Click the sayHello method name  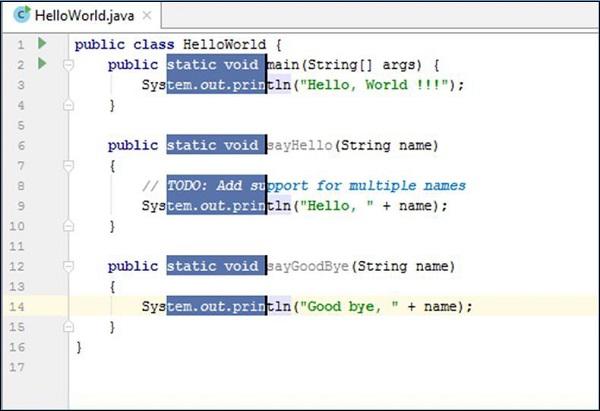(298, 146)
